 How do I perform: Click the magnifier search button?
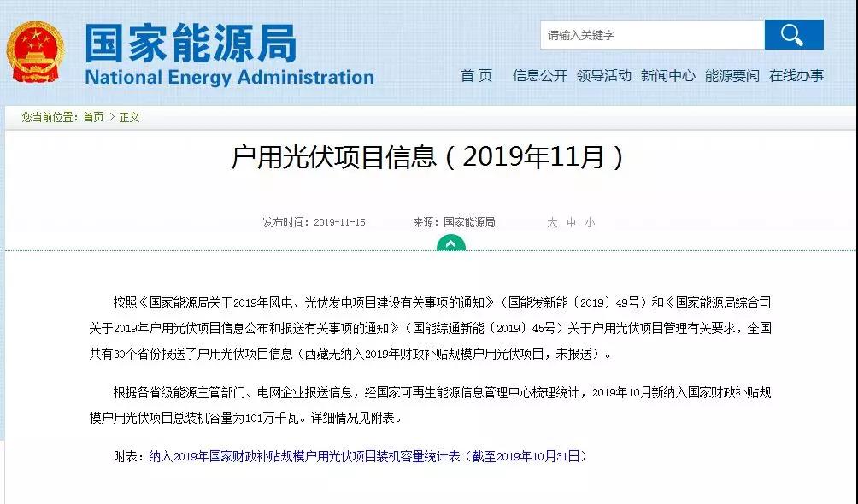pyautogui.click(x=793, y=35)
